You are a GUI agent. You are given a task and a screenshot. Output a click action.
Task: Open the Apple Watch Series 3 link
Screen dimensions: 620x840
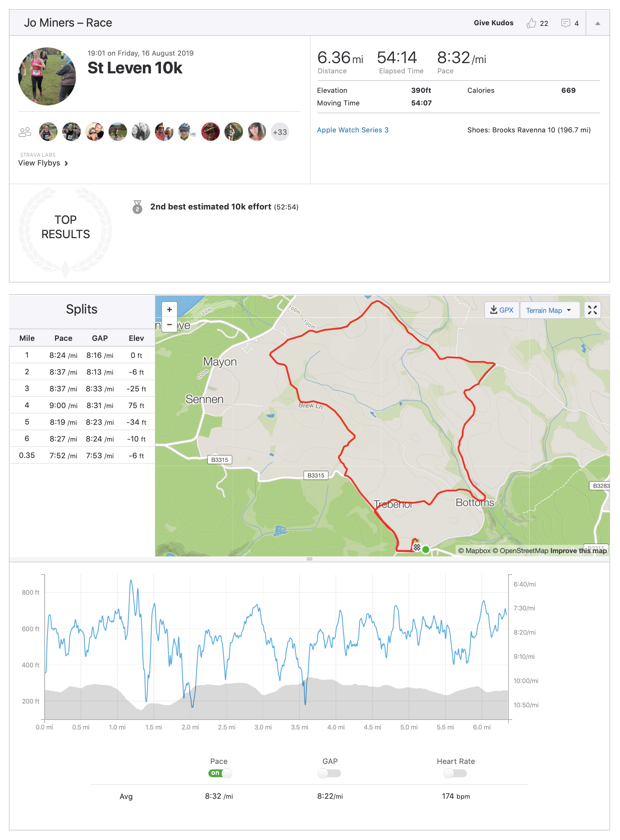pyautogui.click(x=352, y=130)
